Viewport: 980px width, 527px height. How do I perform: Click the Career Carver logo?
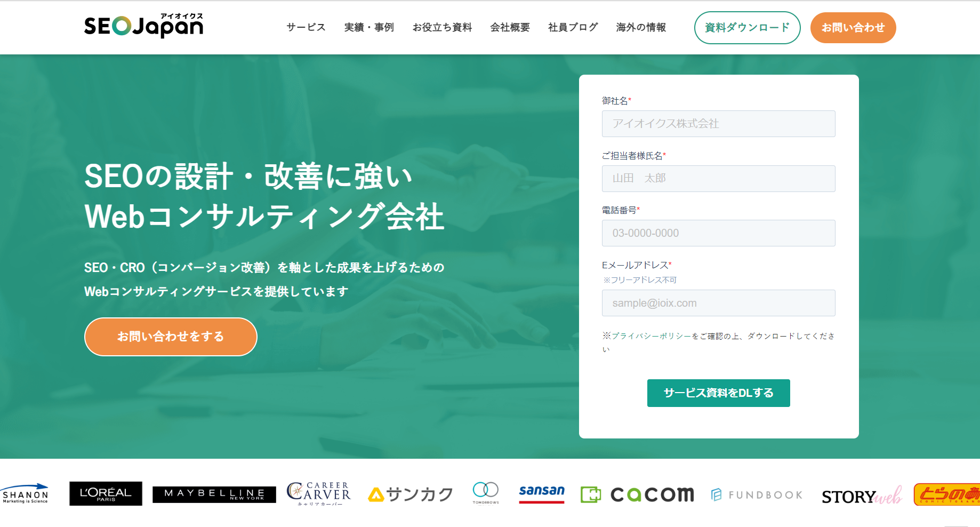319,494
